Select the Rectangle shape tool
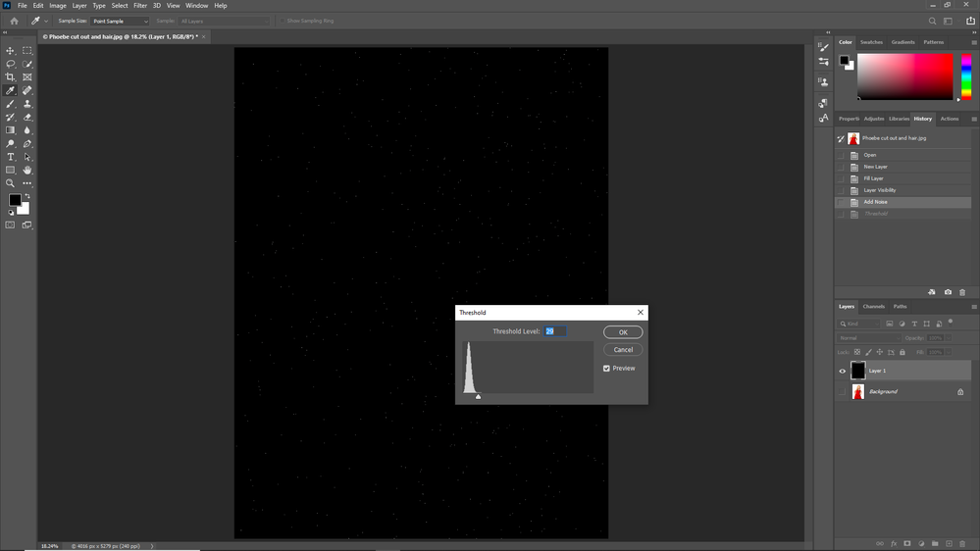 click(x=10, y=170)
